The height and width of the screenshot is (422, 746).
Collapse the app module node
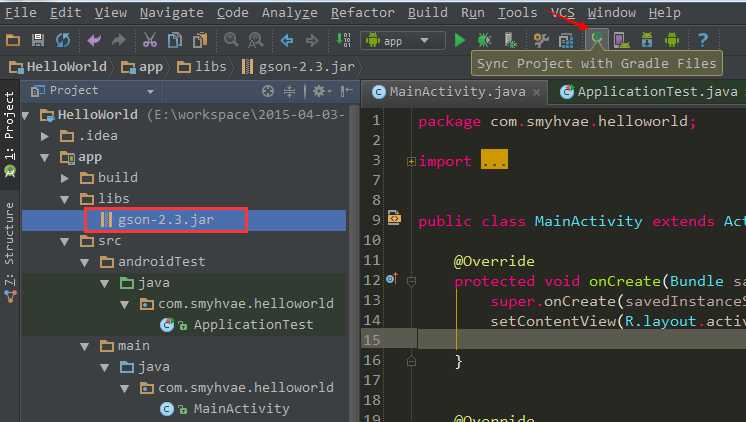(45, 157)
